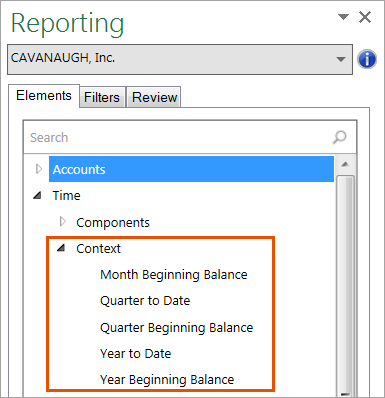Switch to the Review tab
The width and height of the screenshot is (385, 398).
(154, 97)
